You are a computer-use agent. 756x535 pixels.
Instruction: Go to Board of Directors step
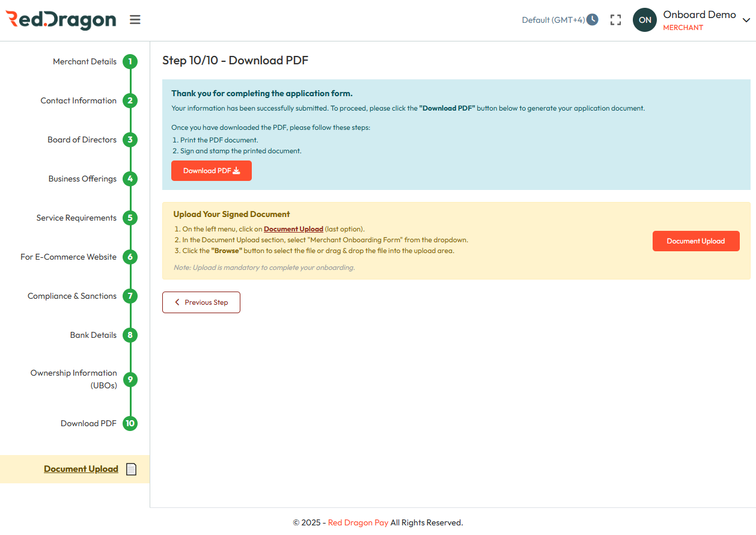82,140
